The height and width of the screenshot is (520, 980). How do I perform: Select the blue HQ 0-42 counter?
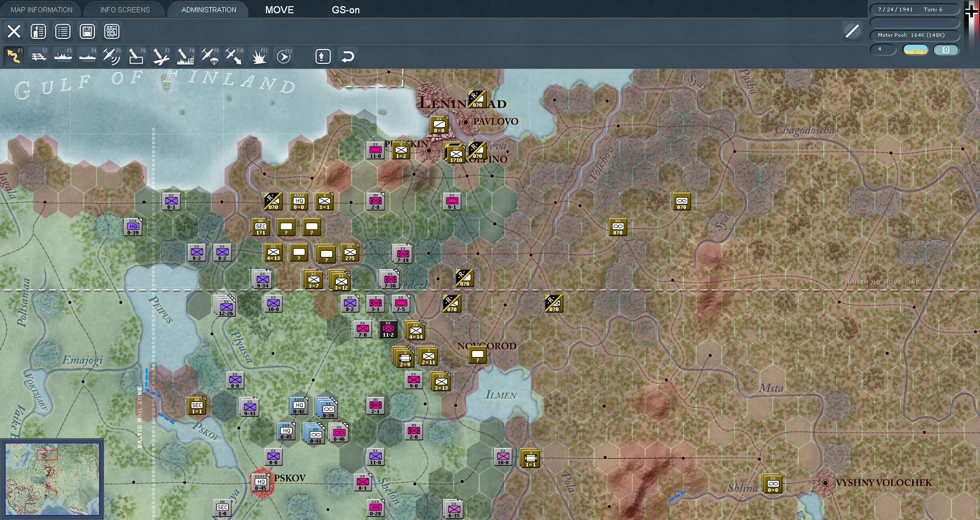pos(299,406)
